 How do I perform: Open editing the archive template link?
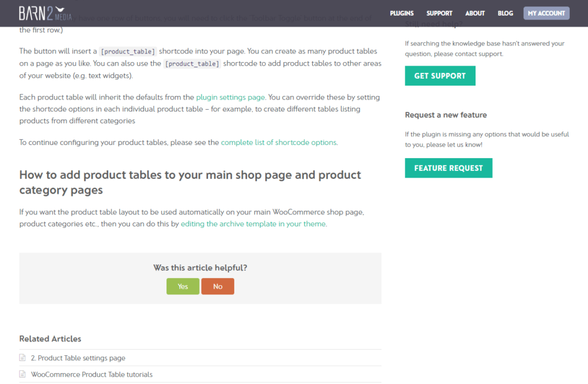tap(253, 224)
